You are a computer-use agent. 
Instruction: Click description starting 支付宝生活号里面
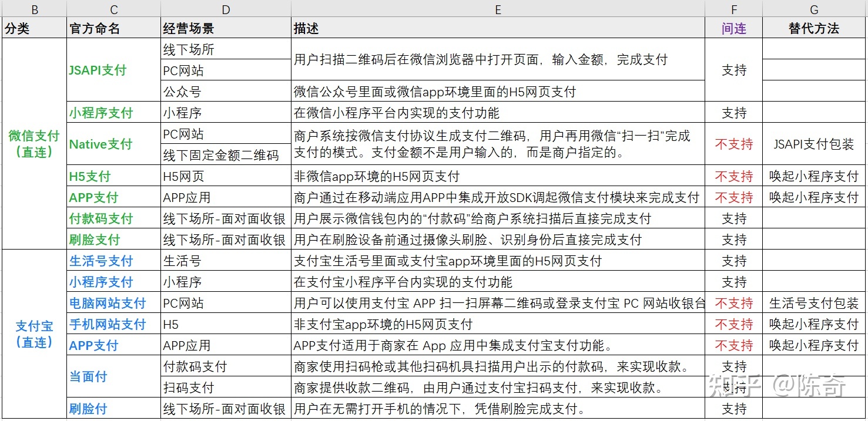click(x=498, y=261)
